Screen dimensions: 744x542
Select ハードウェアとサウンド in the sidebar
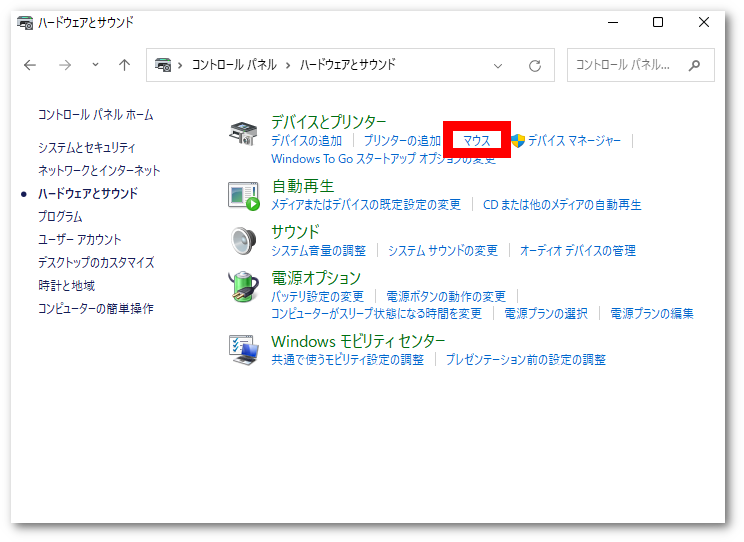pos(88,194)
